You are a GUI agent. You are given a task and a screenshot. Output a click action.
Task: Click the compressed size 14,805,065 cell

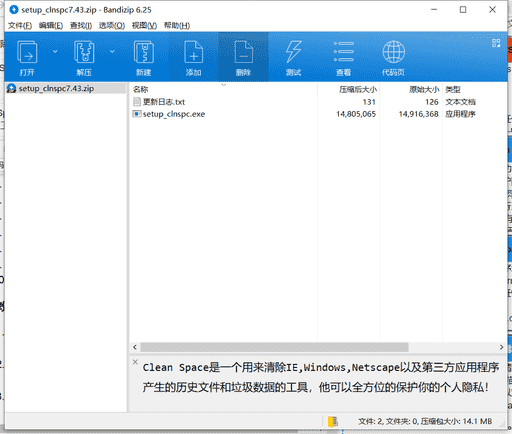pos(356,114)
